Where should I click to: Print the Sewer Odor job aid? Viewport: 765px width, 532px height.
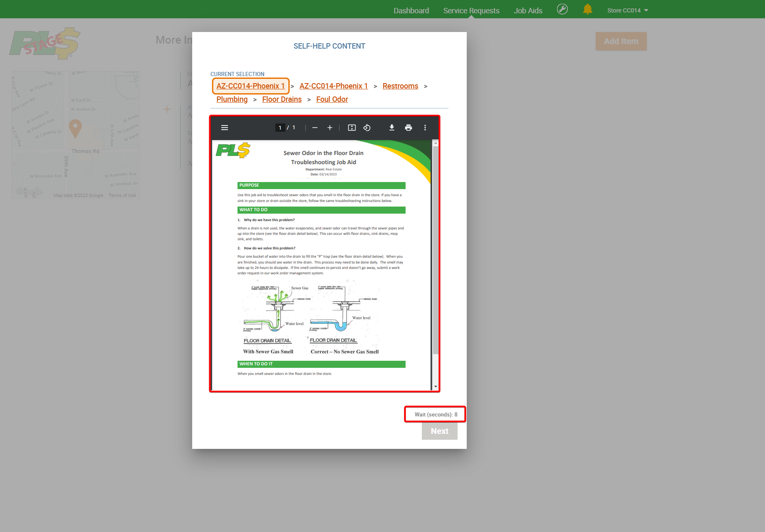point(408,128)
